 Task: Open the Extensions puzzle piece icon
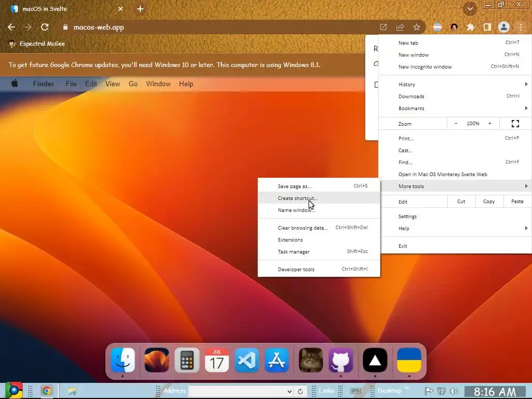click(471, 27)
